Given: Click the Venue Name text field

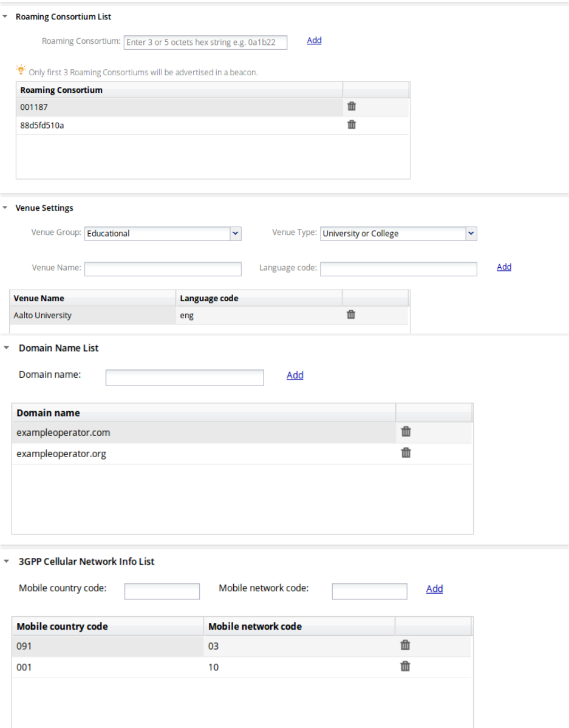Looking at the screenshot, I should (x=163, y=269).
